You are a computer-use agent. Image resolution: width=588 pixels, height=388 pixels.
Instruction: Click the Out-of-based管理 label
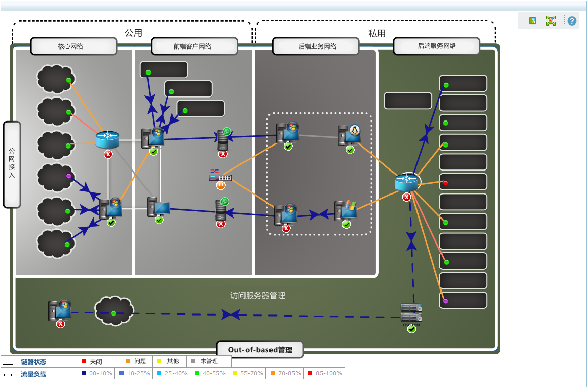(x=260, y=350)
